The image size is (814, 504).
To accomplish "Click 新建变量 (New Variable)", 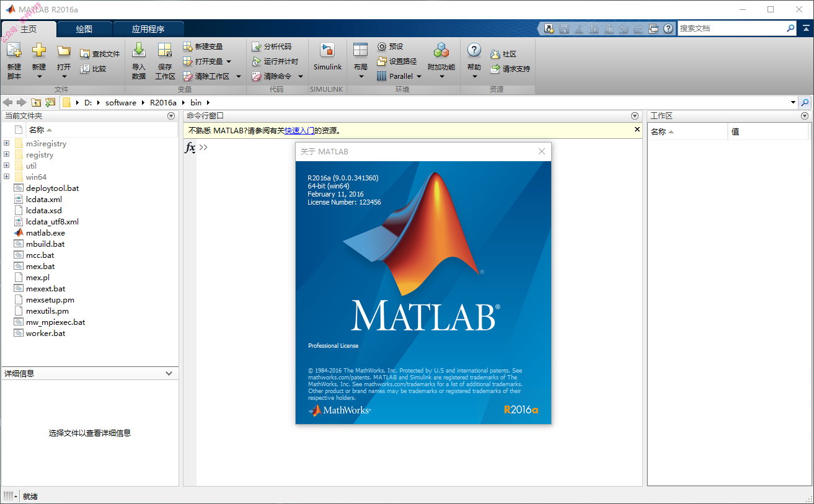I will (x=203, y=46).
